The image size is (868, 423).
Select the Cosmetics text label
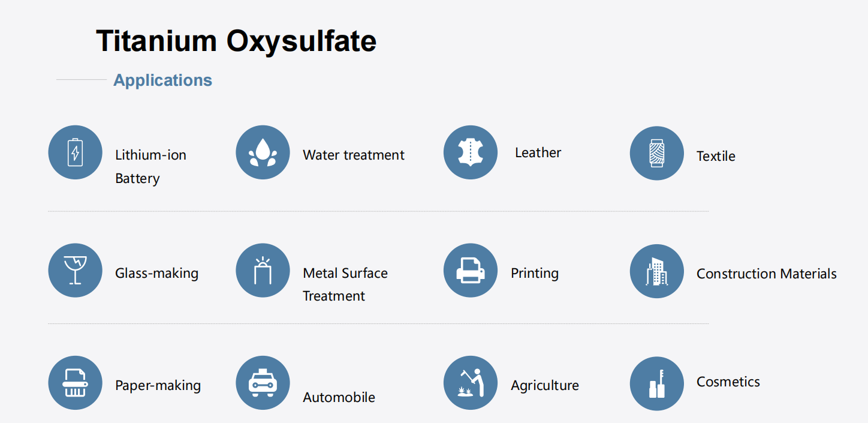point(728,382)
